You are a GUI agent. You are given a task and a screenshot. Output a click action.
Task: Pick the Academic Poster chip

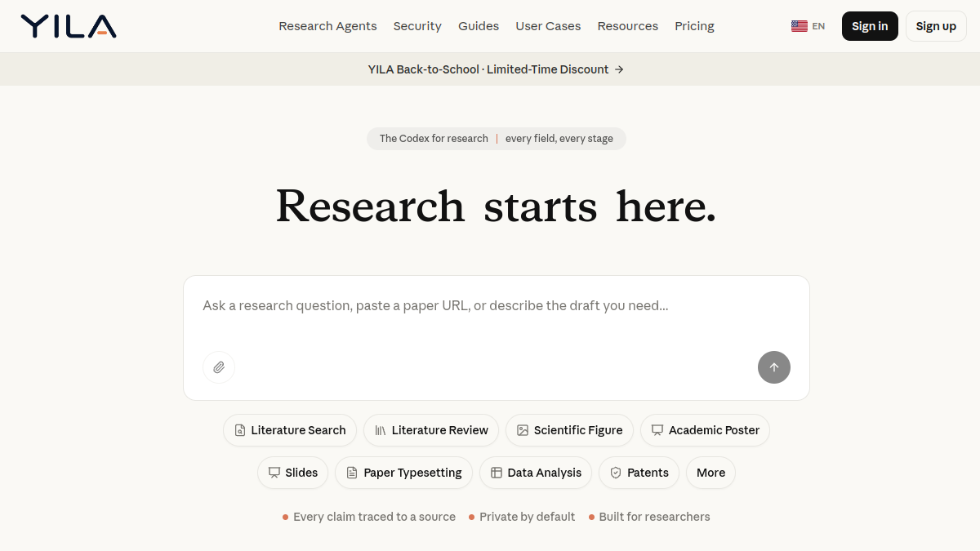click(705, 430)
